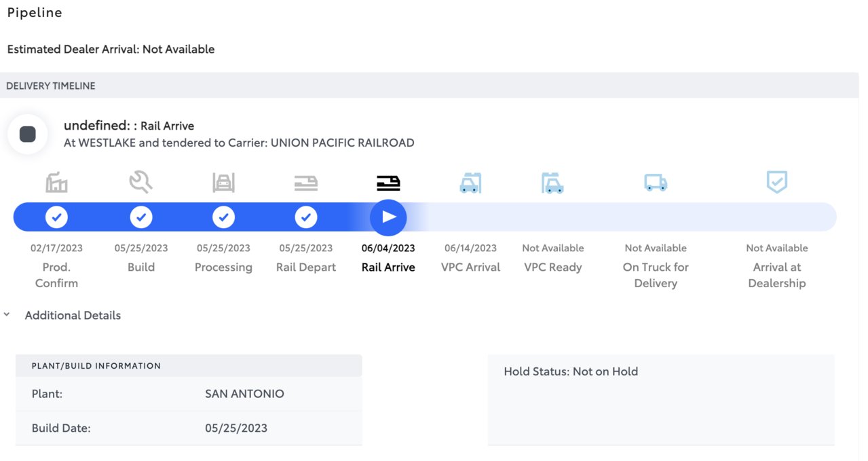Select the Build checkmark on timeline
Image resolution: width=868 pixels, height=461 pixels.
141,217
